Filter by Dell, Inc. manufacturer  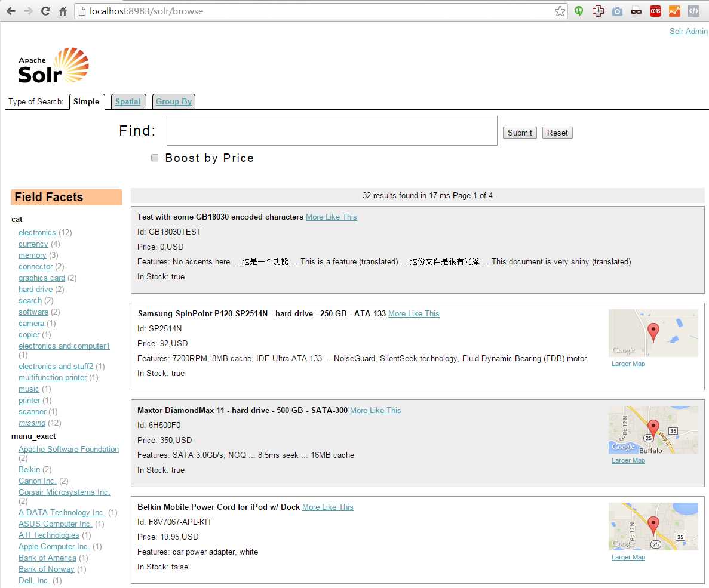click(34, 580)
